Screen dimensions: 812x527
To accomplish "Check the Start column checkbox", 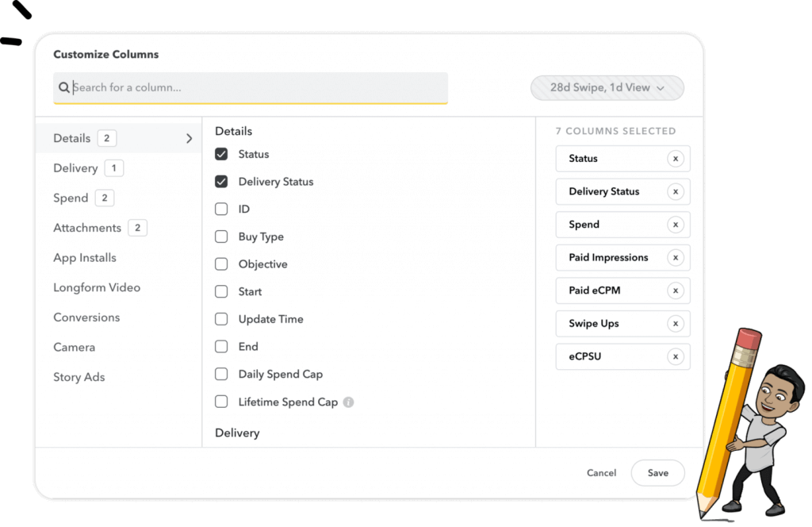I will coord(221,291).
